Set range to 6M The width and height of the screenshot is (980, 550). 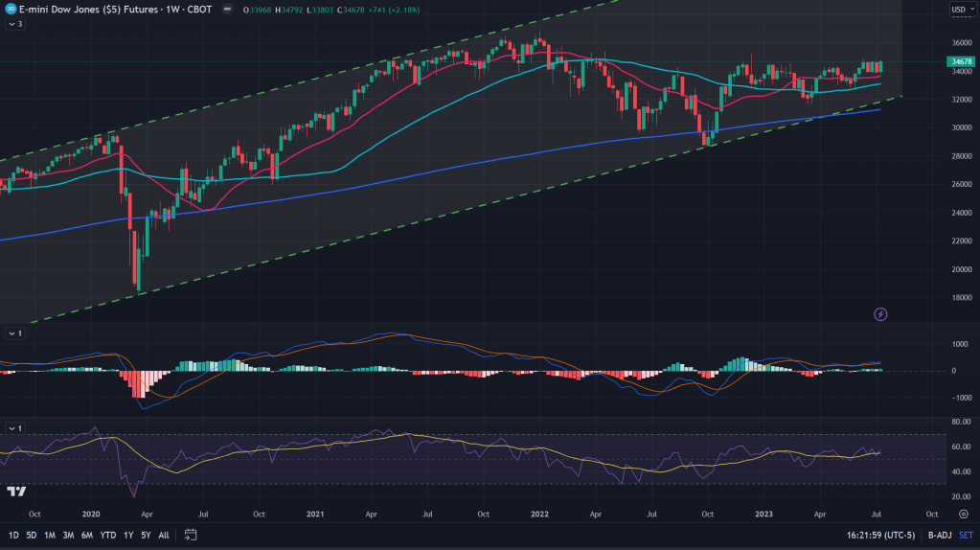click(86, 534)
